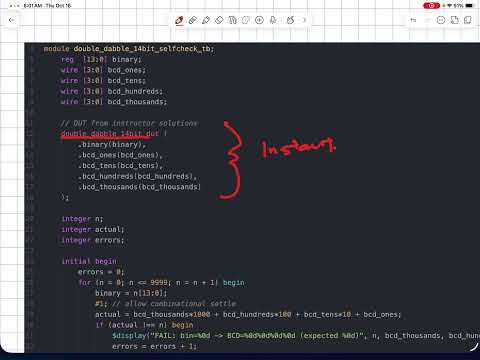The image size is (480, 360).
Task: Open the more options circle menu
Action: pos(441,20)
